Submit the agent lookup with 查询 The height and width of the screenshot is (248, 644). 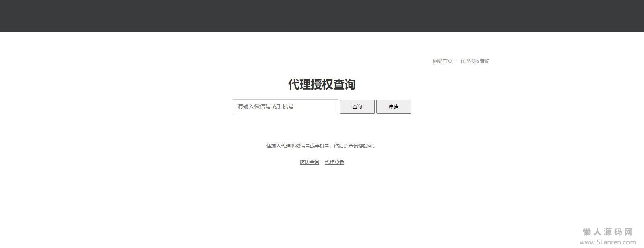coord(357,107)
